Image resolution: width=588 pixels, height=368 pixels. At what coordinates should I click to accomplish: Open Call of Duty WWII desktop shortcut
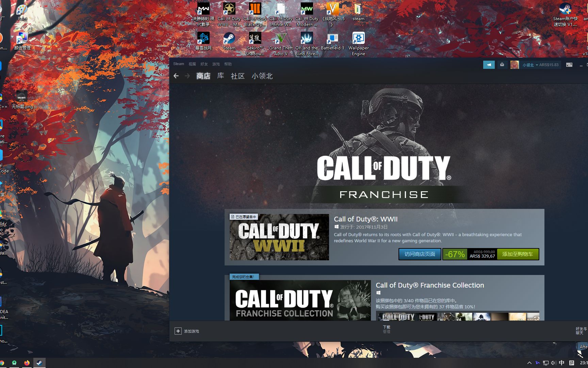click(x=229, y=15)
